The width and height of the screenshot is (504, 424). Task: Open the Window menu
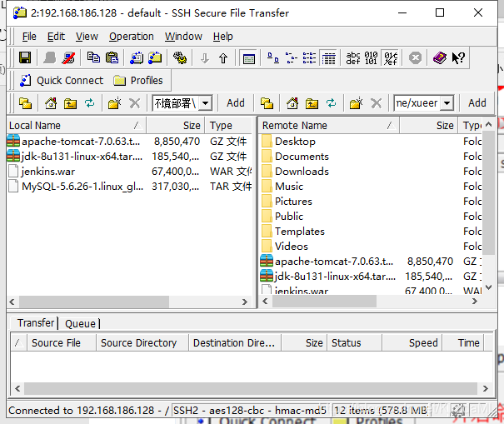coord(183,37)
